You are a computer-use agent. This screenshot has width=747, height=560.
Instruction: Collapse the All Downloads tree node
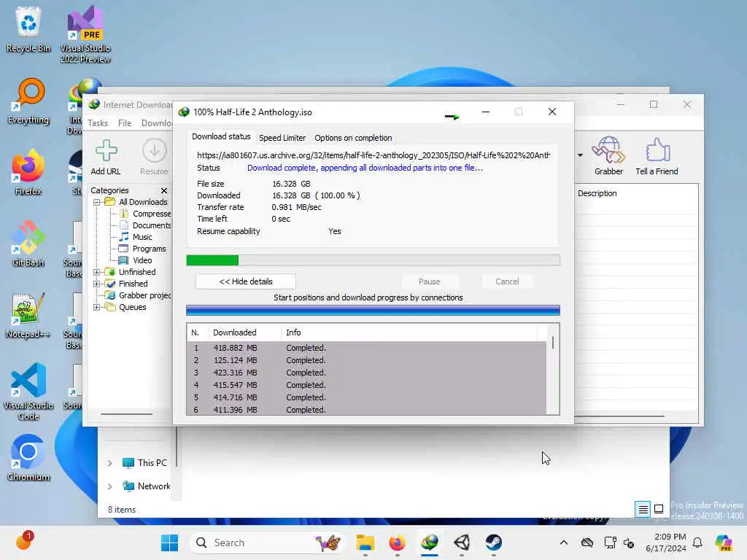(97, 203)
